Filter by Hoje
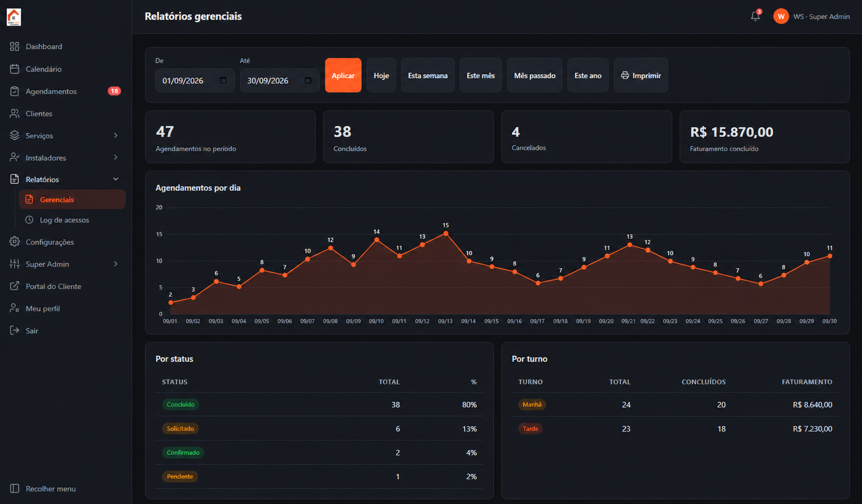This screenshot has height=504, width=862. coord(381,75)
